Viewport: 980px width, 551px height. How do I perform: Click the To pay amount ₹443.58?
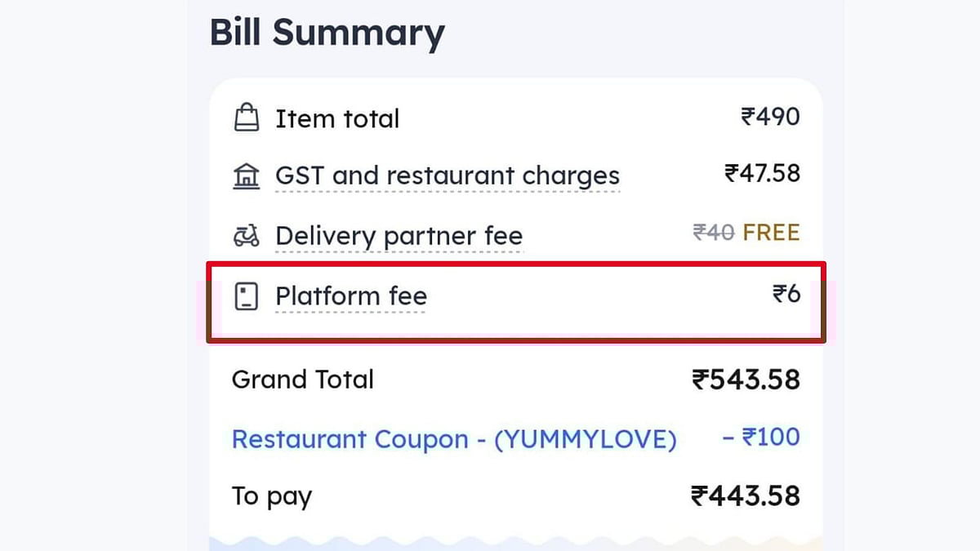[745, 495]
